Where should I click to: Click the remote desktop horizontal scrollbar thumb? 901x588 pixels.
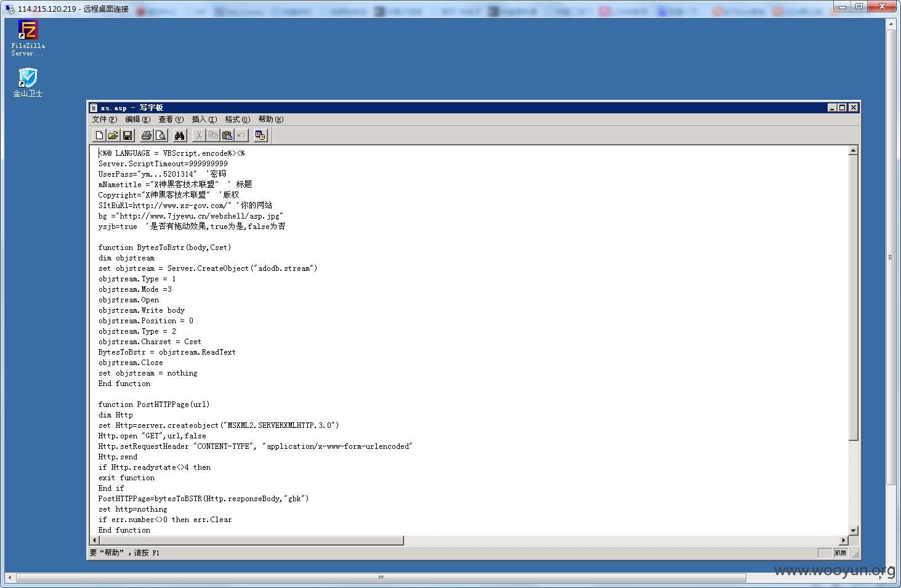pyautogui.click(x=381, y=578)
